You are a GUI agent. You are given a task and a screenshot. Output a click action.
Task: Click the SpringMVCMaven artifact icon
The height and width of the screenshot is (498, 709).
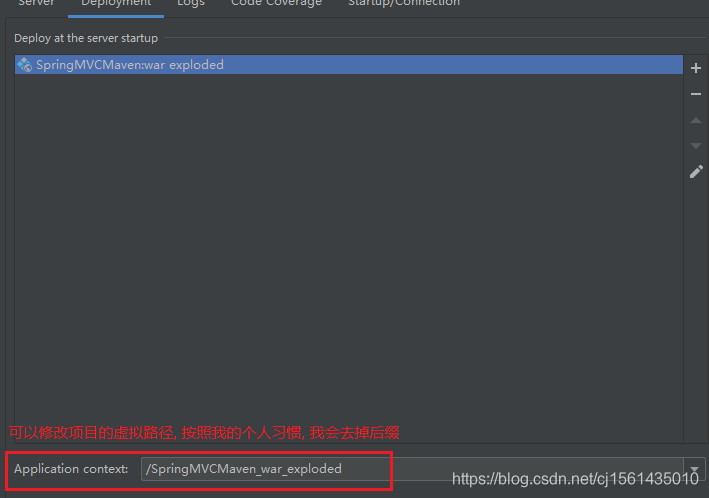coord(24,65)
